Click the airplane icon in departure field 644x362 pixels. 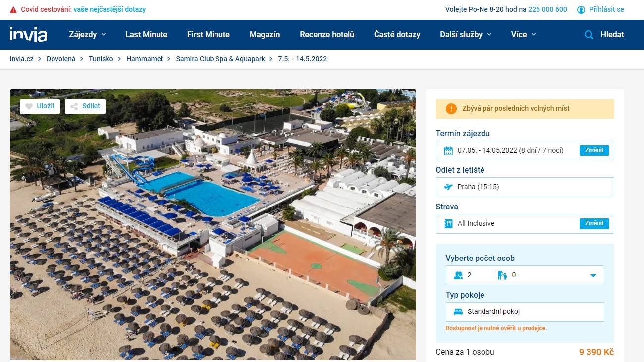tap(448, 187)
